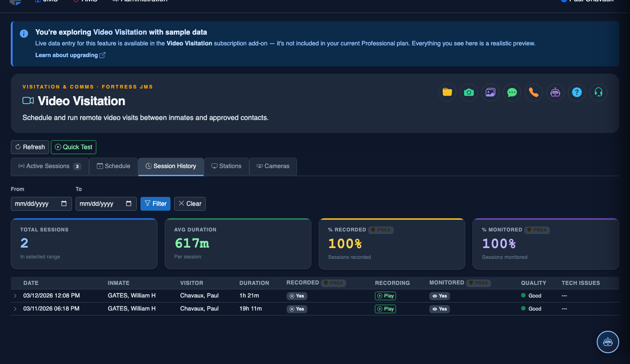Switch to the Active Sessions tab
Image resolution: width=630 pixels, height=364 pixels.
pyautogui.click(x=49, y=166)
